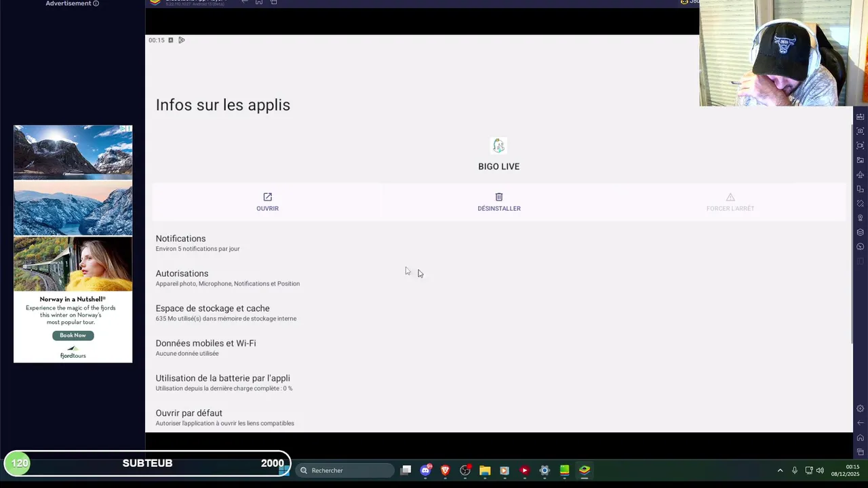Open Utilisation de la batterie par l'appli
The height and width of the screenshot is (488, 868).
point(499,383)
